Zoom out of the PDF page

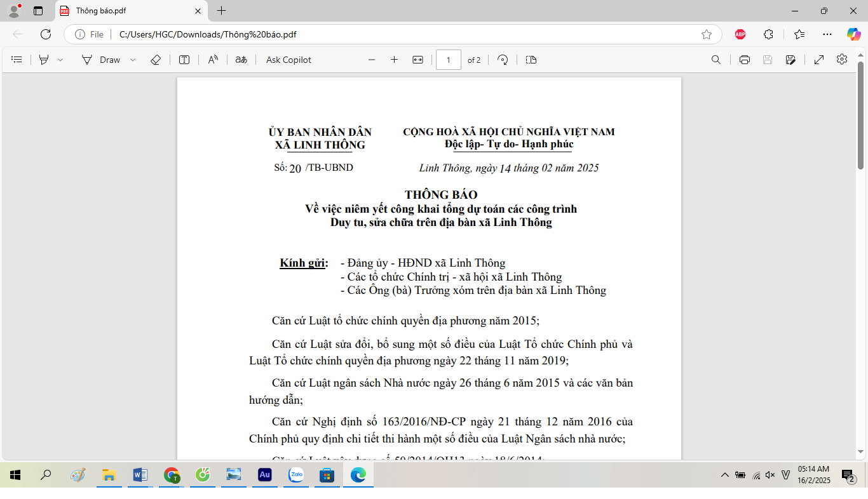pyautogui.click(x=372, y=60)
